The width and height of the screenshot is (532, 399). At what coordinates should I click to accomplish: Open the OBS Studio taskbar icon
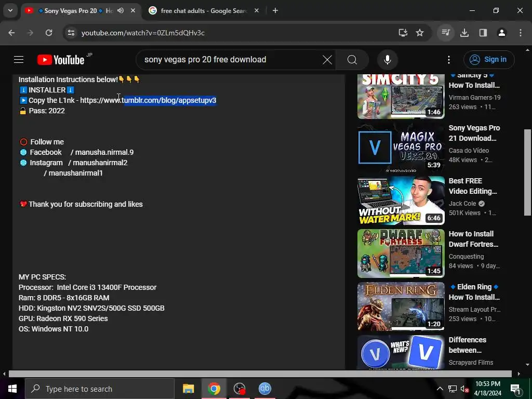(239, 389)
